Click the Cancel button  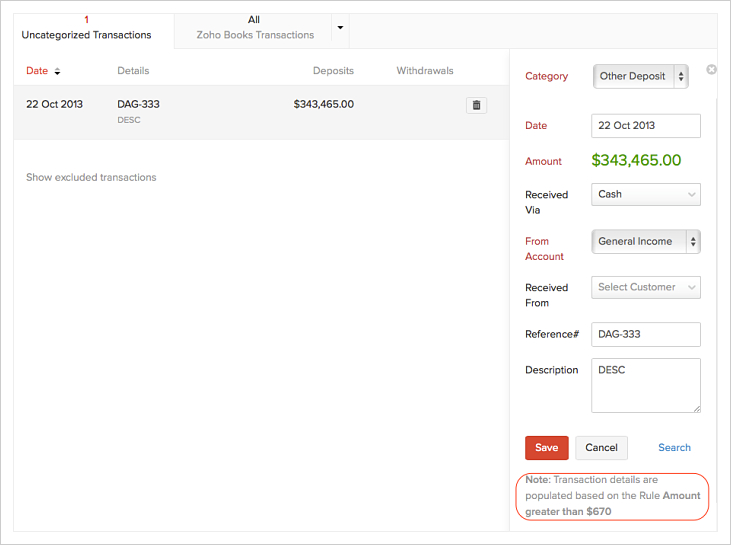(x=601, y=448)
